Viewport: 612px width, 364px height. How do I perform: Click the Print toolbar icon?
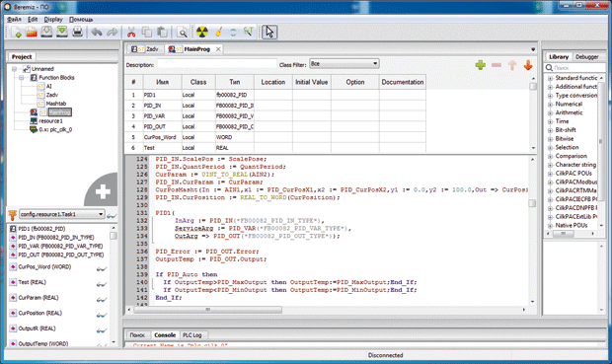[x=77, y=32]
